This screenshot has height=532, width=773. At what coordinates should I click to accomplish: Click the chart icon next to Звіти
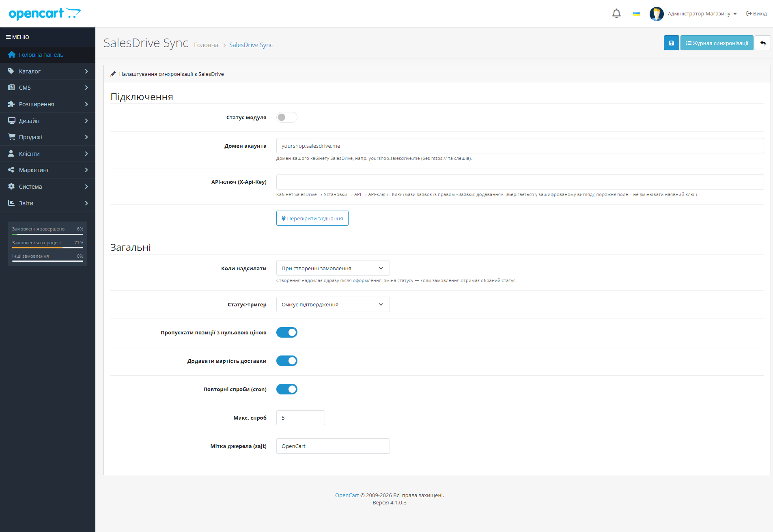[11, 203]
